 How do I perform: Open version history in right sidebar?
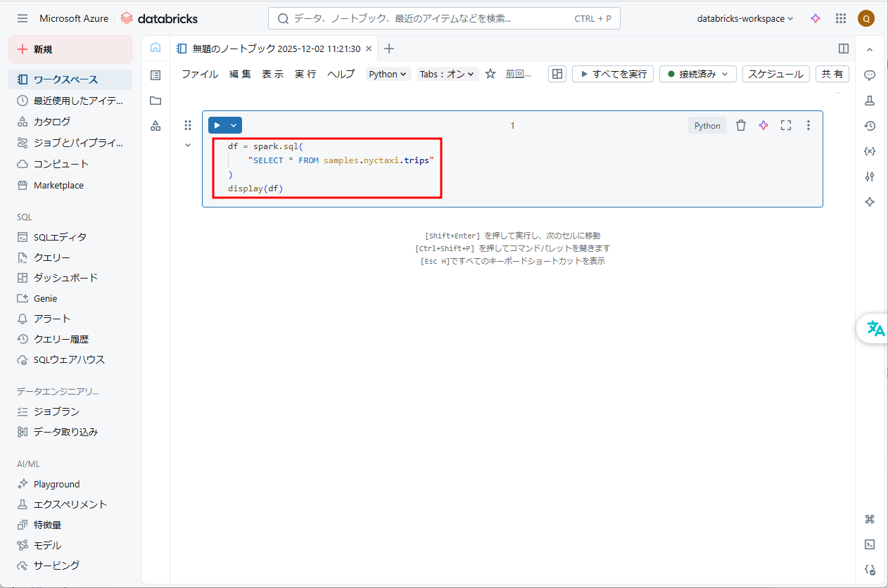[870, 126]
